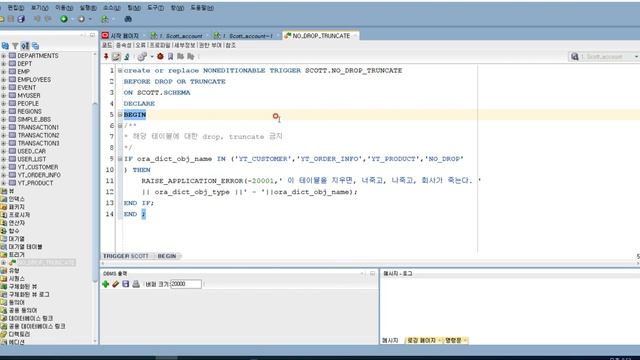Expand the highlighted trigger node under 트리거
The image size is (640, 360).
tap(4, 262)
